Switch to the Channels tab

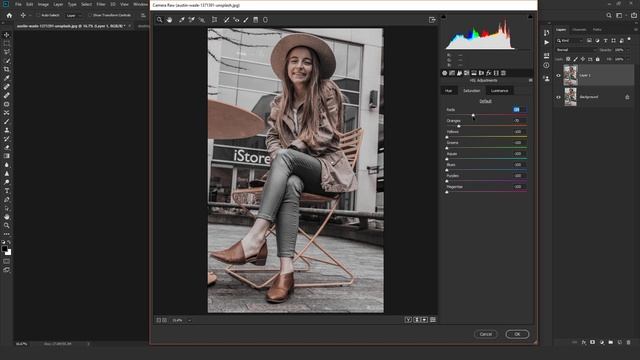tap(579, 29)
